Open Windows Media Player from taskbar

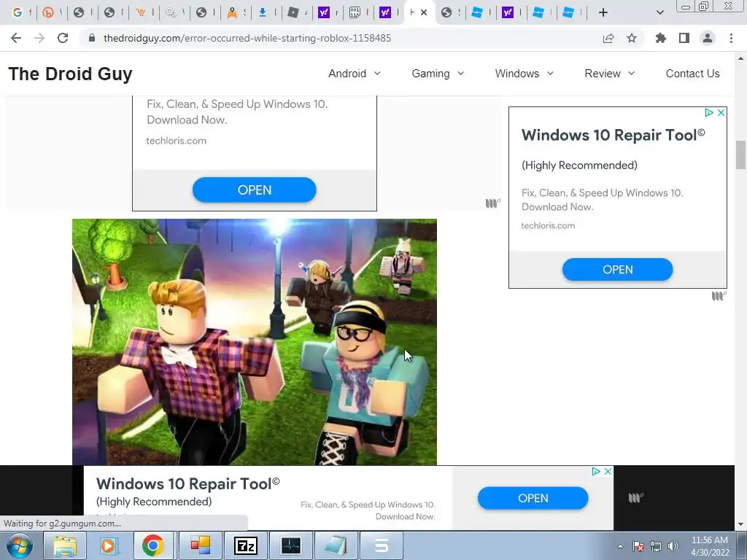[108, 545]
